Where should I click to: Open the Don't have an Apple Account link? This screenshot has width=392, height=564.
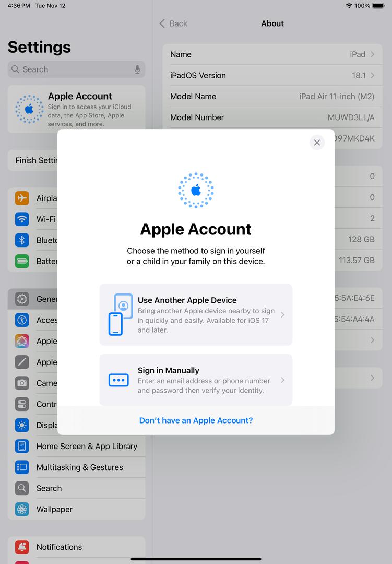[196, 420]
